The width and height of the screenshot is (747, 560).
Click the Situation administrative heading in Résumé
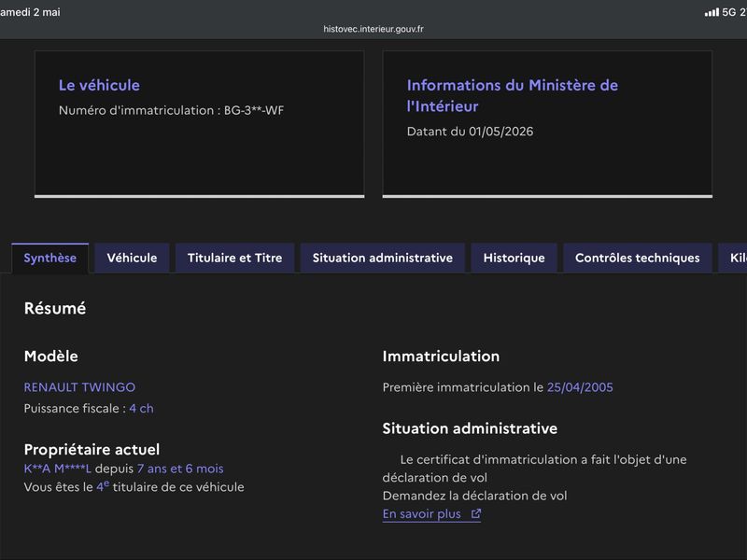click(x=470, y=428)
